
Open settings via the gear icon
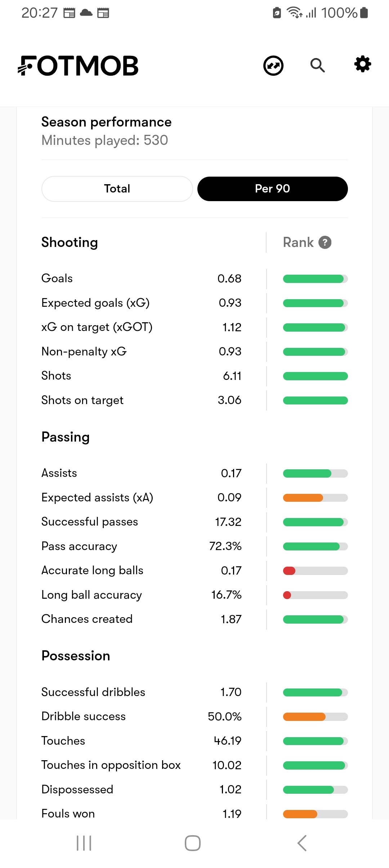coord(362,64)
